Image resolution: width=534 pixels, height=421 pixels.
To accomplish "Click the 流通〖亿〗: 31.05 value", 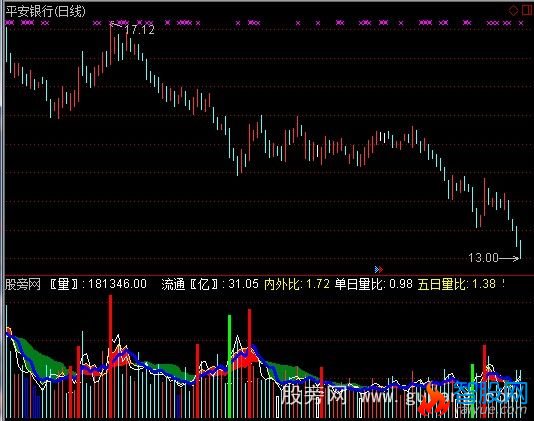I will coord(210,284).
